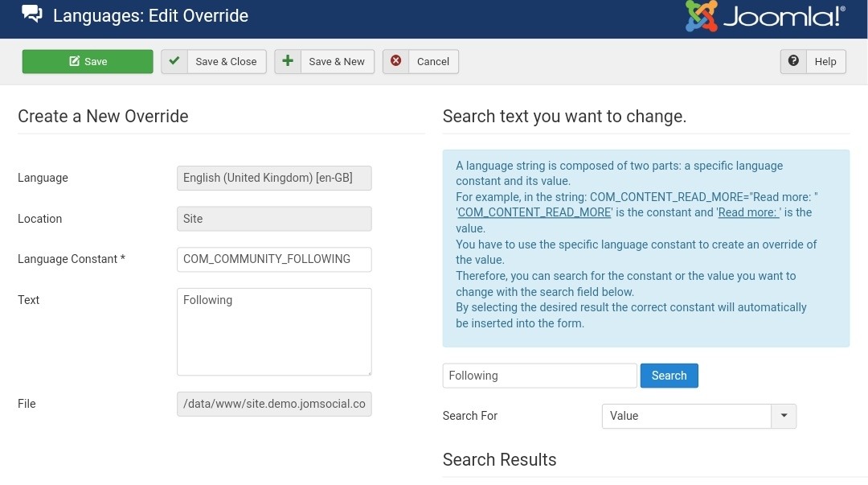Open the Search For dropdown arrow

[x=784, y=416]
